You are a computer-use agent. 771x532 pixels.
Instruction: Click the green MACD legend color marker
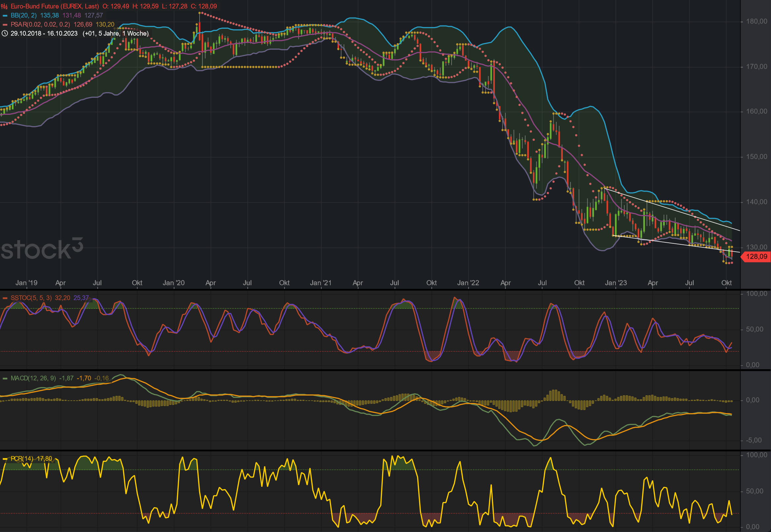point(5,378)
